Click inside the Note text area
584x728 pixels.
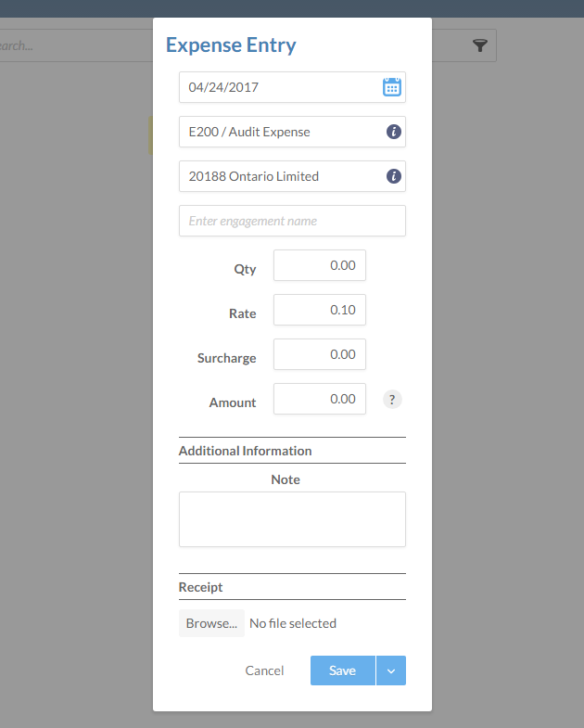(x=292, y=519)
